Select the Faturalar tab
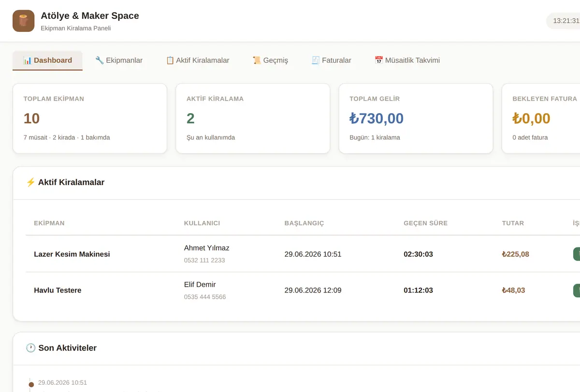580x392 pixels. [x=331, y=60]
